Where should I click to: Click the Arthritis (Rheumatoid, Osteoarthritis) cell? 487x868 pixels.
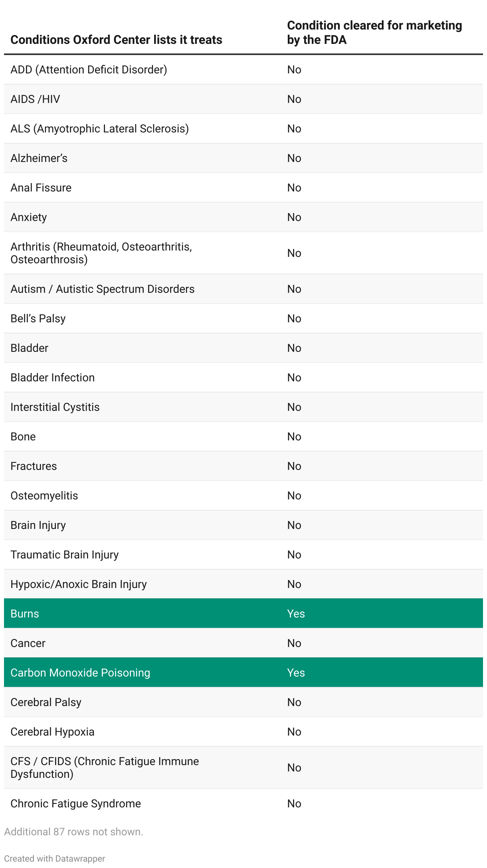101,253
